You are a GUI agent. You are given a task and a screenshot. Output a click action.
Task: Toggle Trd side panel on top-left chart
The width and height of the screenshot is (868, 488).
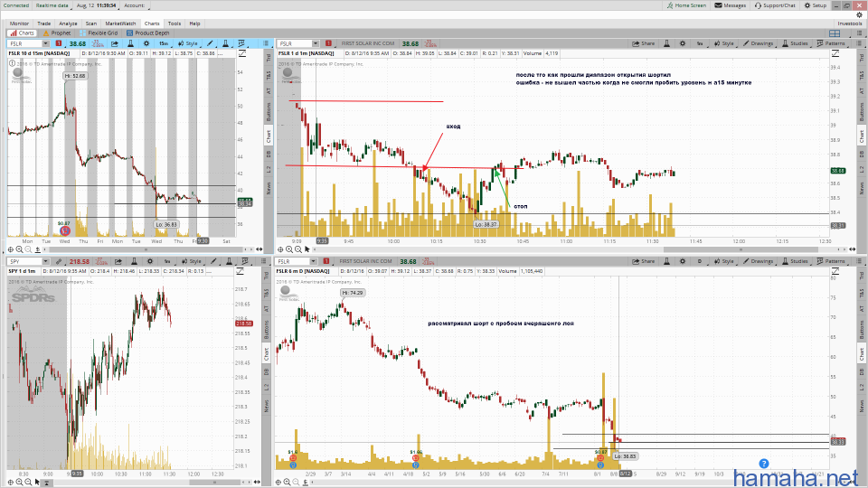click(269, 57)
